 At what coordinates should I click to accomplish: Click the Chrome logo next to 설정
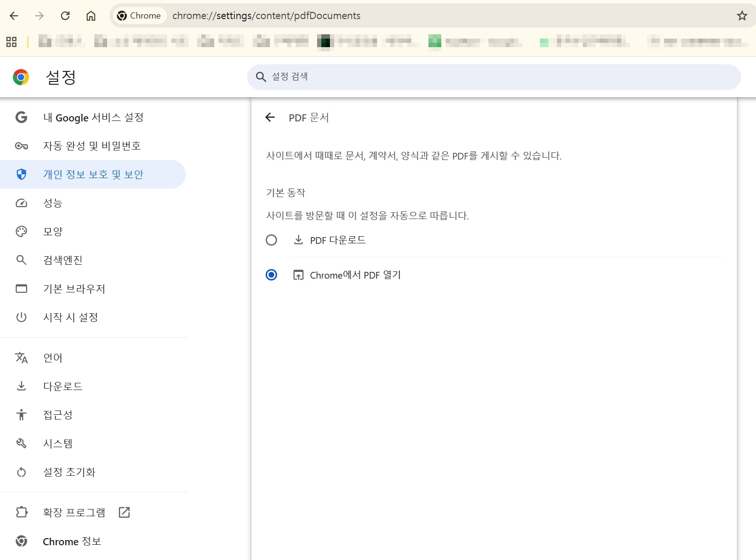pos(21,77)
